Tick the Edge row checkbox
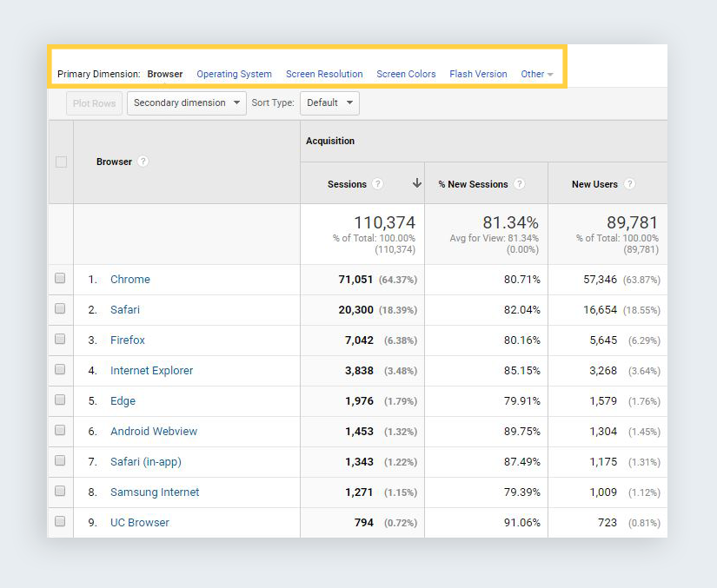The image size is (717, 588). [60, 400]
